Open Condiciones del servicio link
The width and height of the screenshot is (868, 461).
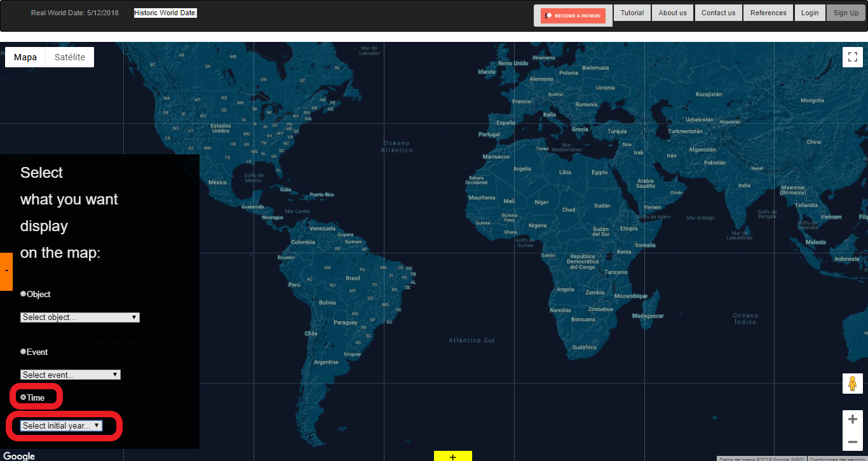838,458
